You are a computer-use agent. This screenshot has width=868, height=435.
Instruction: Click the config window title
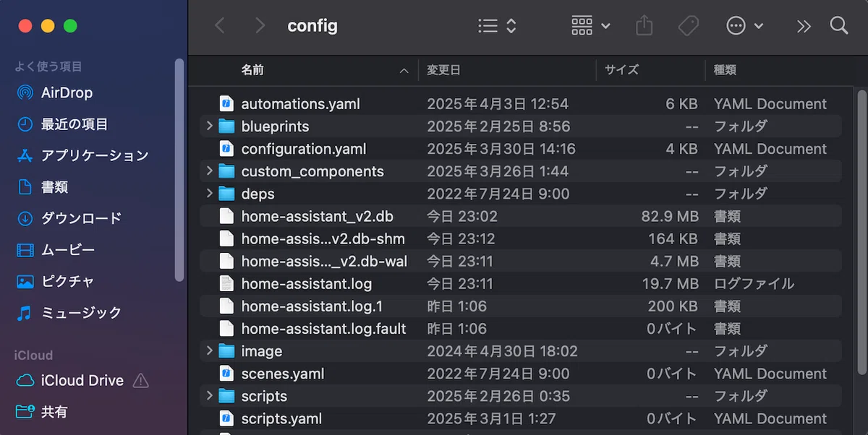click(312, 26)
